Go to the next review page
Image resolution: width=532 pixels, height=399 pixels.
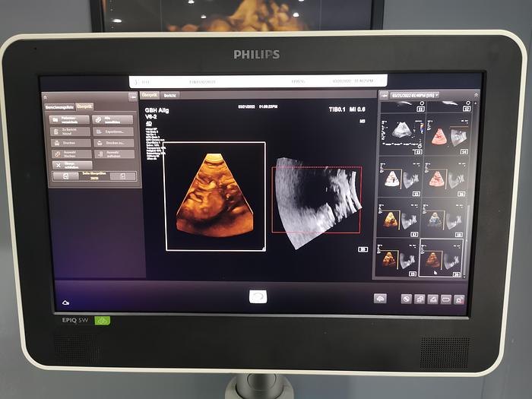123,176
